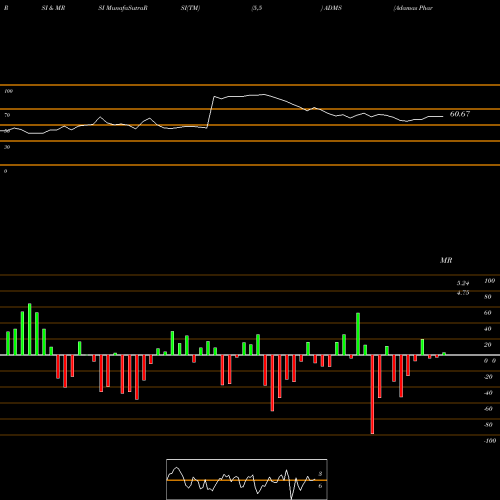Screen dimensions: 500x500
Task: Select the 'SI MunafaSutraR' header text
Action: pyautogui.click(x=123, y=8)
